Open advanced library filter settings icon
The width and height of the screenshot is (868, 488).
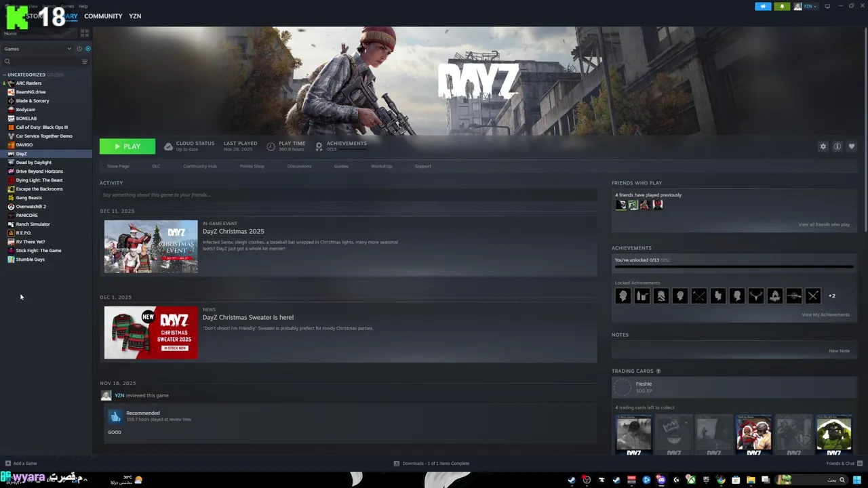pyautogui.click(x=85, y=62)
